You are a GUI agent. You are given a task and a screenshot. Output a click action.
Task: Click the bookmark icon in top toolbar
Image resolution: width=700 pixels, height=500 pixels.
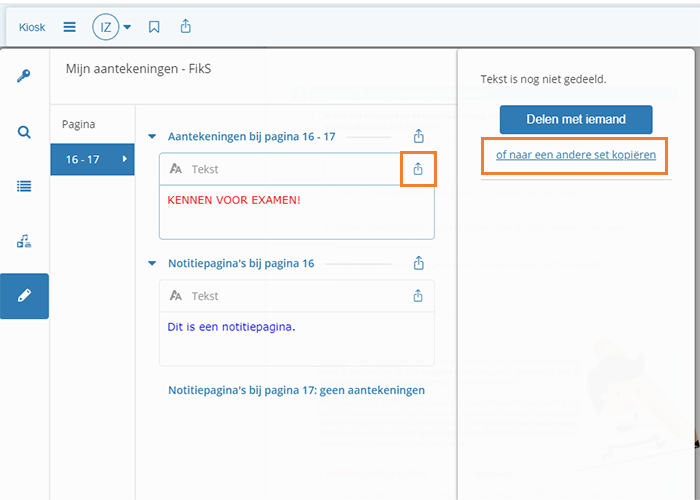[x=154, y=27]
